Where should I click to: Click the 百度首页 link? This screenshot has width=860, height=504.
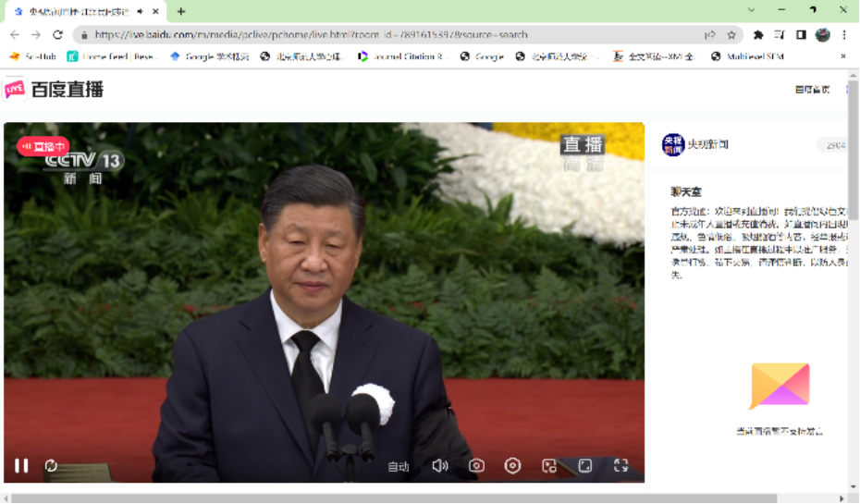tap(812, 90)
